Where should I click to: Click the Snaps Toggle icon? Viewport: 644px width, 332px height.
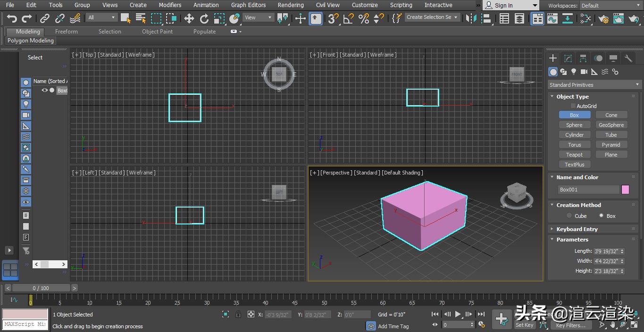[x=332, y=17]
